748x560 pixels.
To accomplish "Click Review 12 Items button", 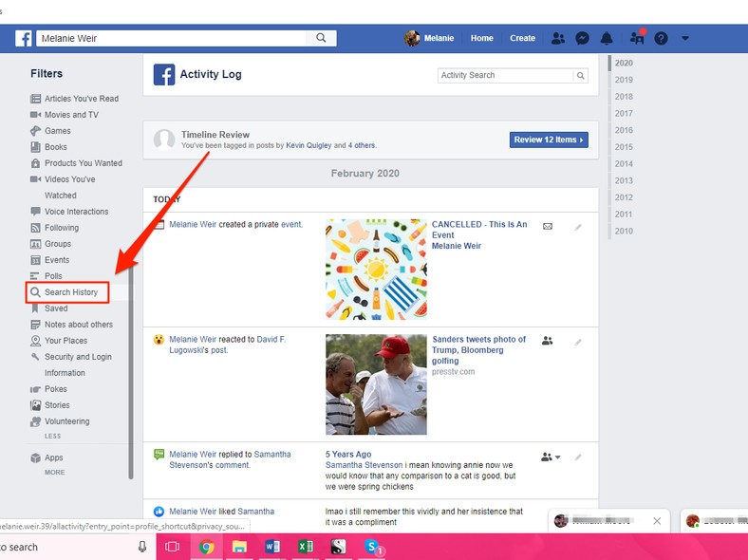I will [x=549, y=140].
